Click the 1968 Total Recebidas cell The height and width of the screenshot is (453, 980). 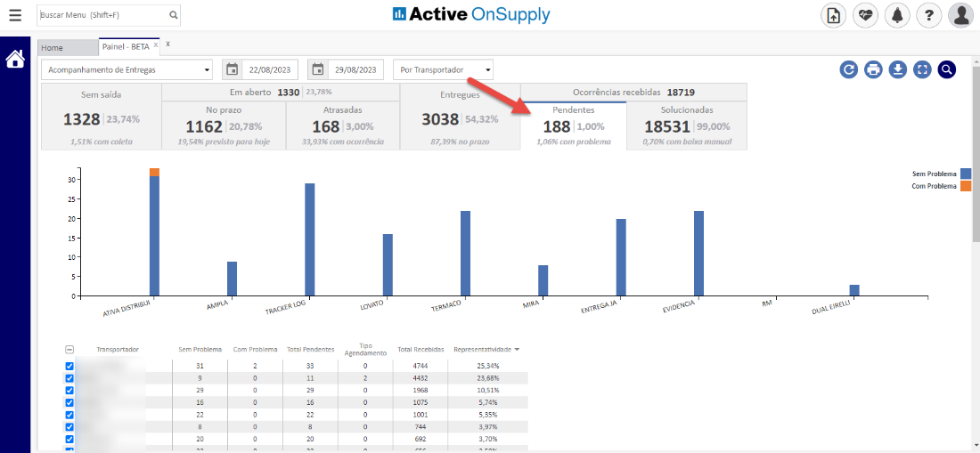pyautogui.click(x=421, y=390)
